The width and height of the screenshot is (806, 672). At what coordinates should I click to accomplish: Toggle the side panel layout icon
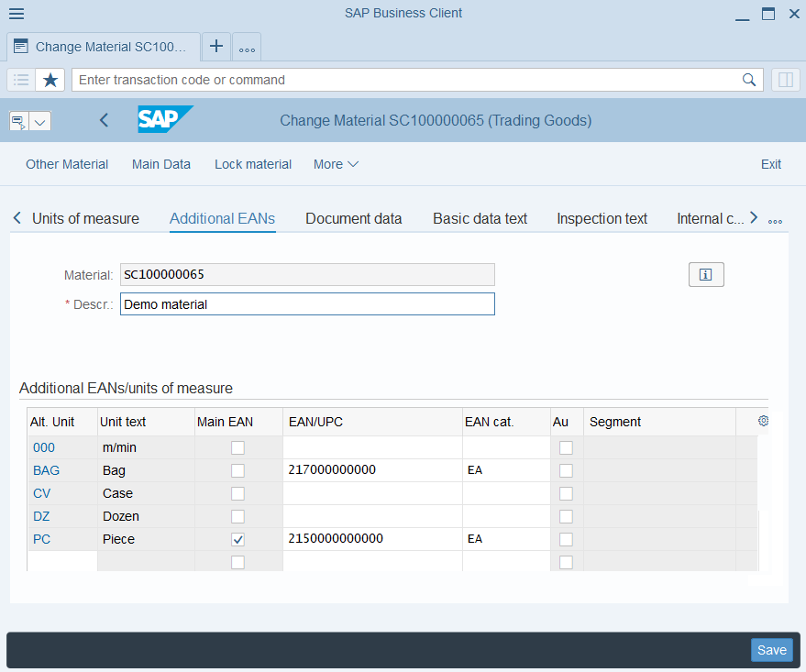pyautogui.click(x=786, y=80)
